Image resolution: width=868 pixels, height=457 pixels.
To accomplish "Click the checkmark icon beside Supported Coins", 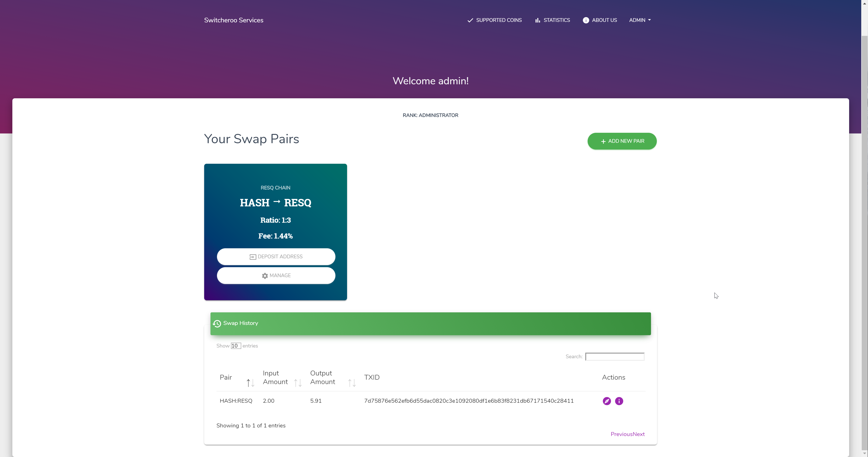I will point(470,20).
